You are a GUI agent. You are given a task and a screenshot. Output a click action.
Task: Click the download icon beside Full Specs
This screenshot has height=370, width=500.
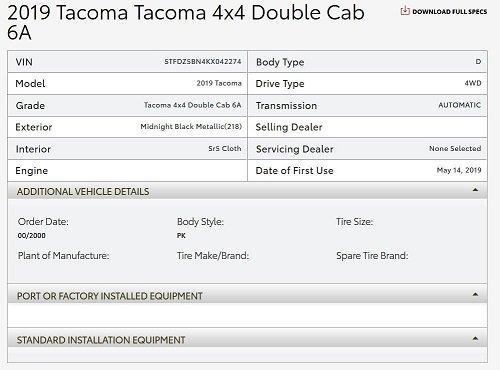tap(405, 11)
